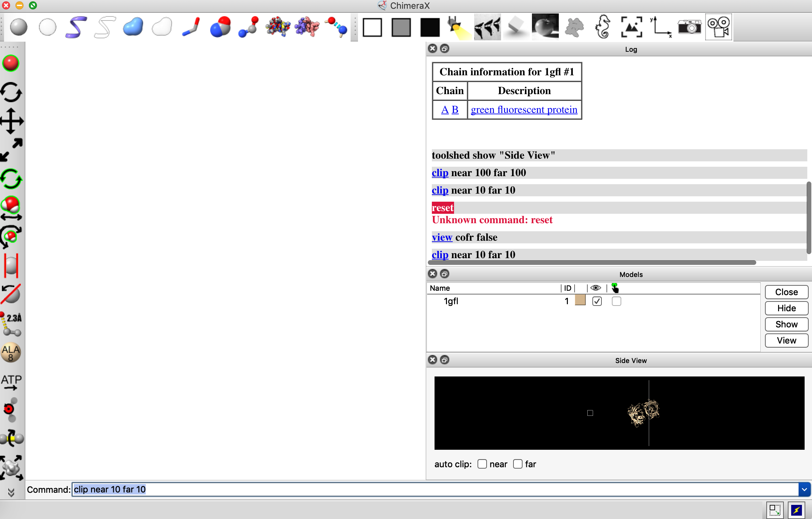The image size is (812, 519).
Task: Open the command history dropdown arrow
Action: tap(804, 489)
